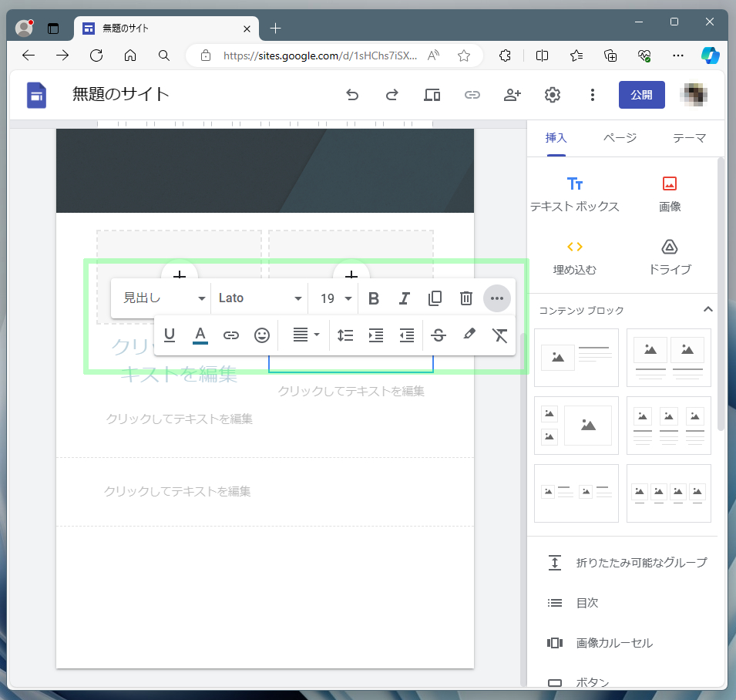Select the four-image row content block
This screenshot has height=700, width=736.
coord(669,493)
